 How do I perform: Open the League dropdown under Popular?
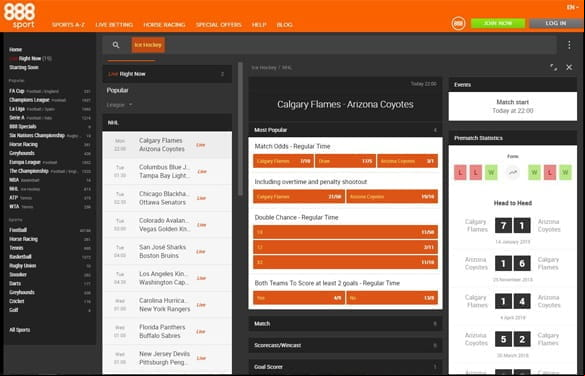click(x=119, y=105)
